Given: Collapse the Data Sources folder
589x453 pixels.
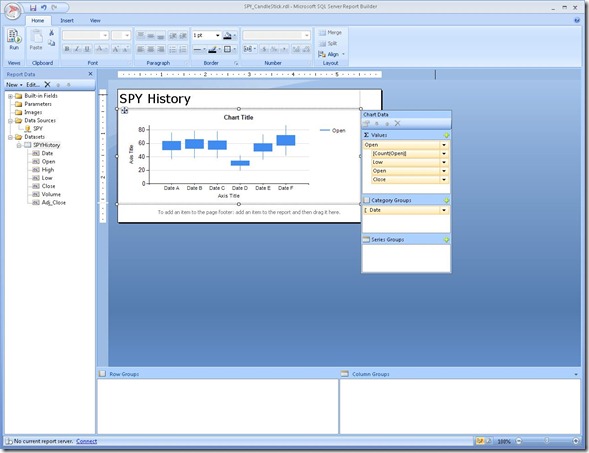Looking at the screenshot, I should (10, 121).
